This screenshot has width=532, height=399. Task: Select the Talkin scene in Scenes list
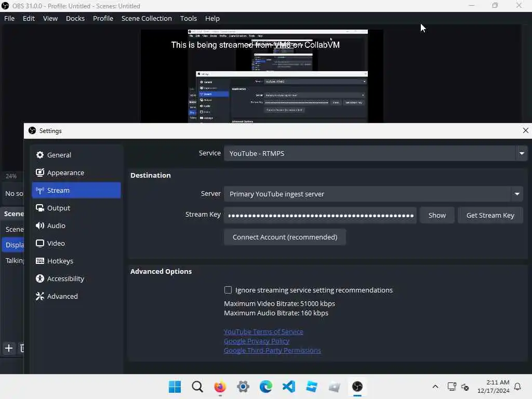[14, 261]
